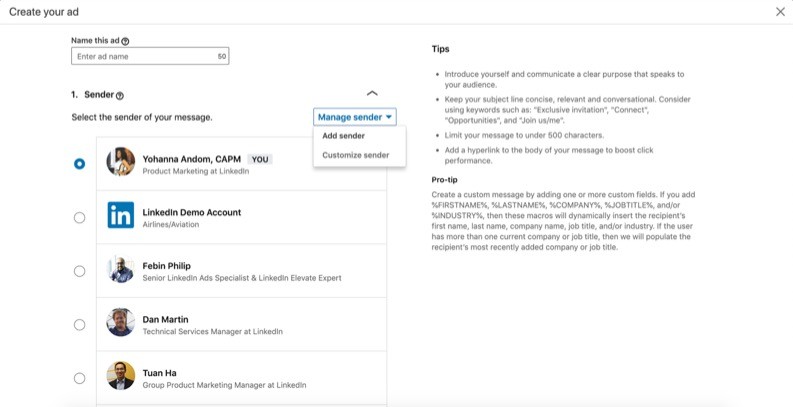
Task: Select the Yohanna Andom radio button
Action: (x=80, y=164)
